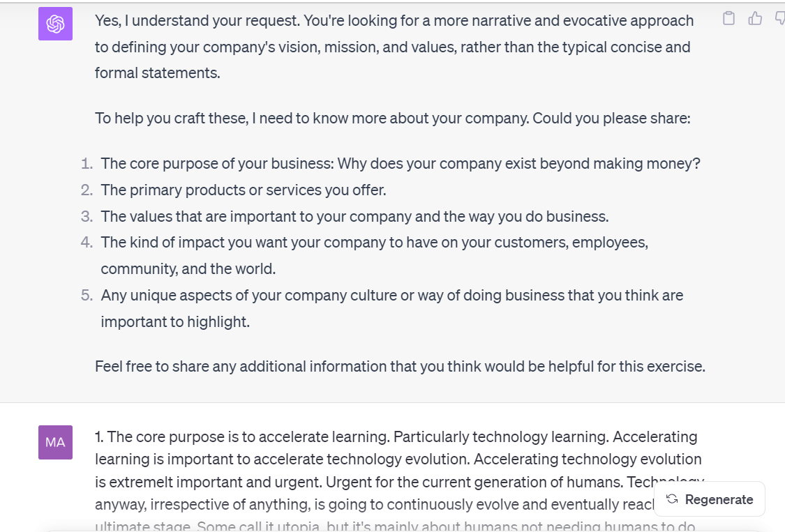Give the response a thumbs up
The height and width of the screenshot is (532, 785).
pos(755,19)
